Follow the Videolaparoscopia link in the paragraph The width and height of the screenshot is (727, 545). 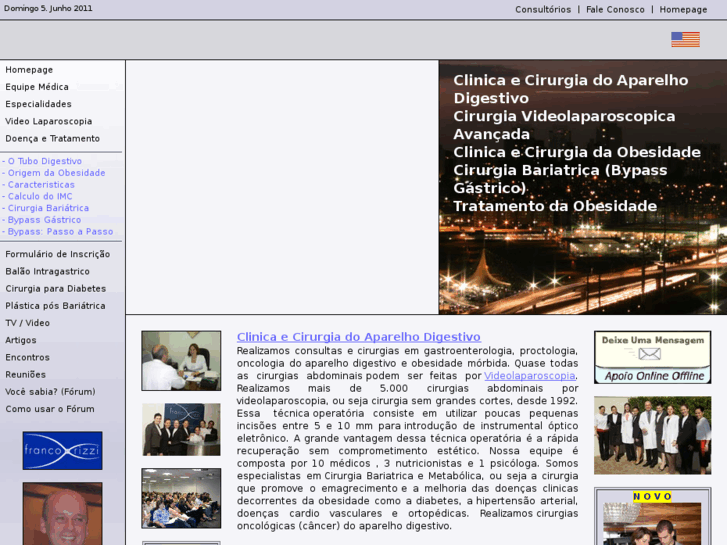pyautogui.click(x=529, y=376)
